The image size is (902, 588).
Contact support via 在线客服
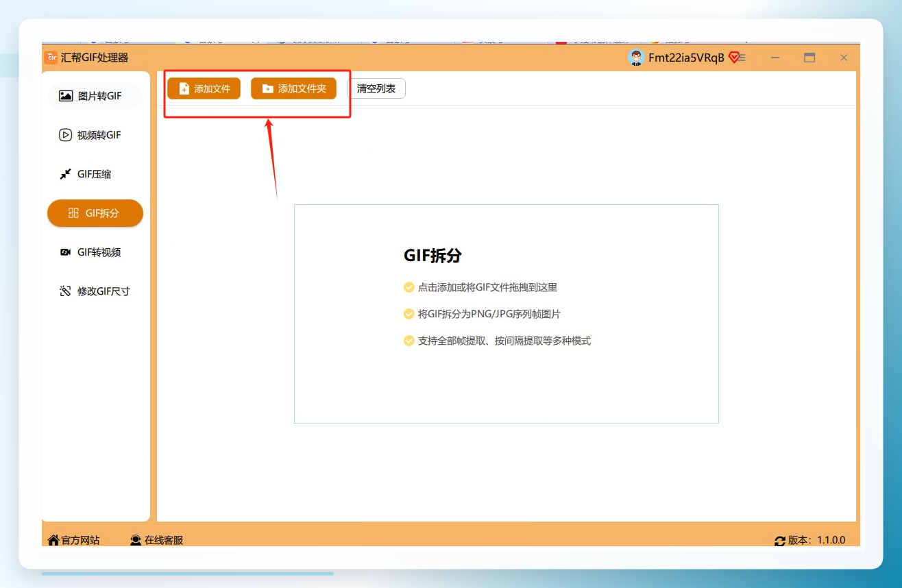[157, 540]
